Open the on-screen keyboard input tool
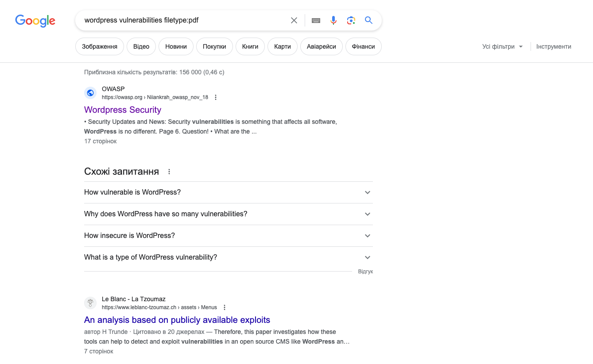Viewport: 593px width, 364px height. point(316,20)
